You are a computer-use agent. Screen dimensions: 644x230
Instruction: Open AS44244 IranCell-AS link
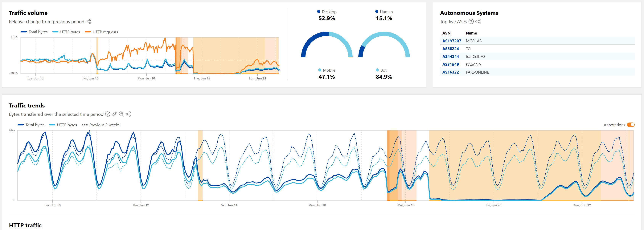[x=450, y=56]
